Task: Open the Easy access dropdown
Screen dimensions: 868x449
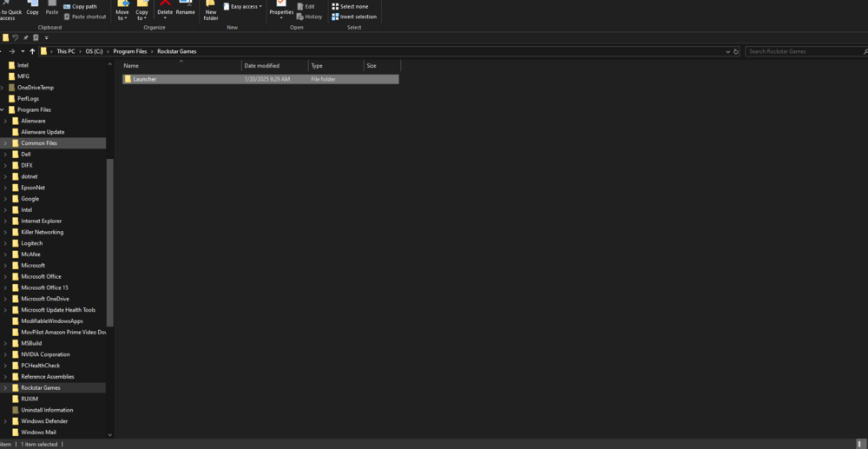Action: pos(243,7)
